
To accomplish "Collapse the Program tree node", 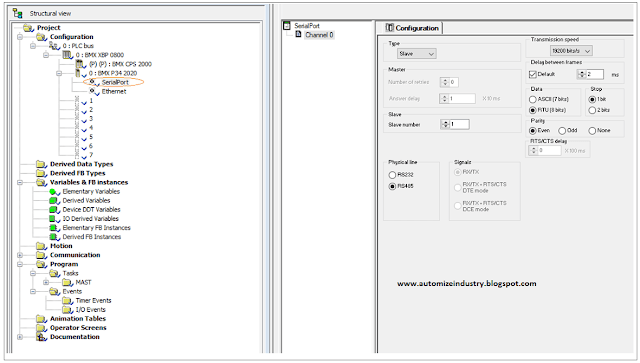I will [20, 264].
